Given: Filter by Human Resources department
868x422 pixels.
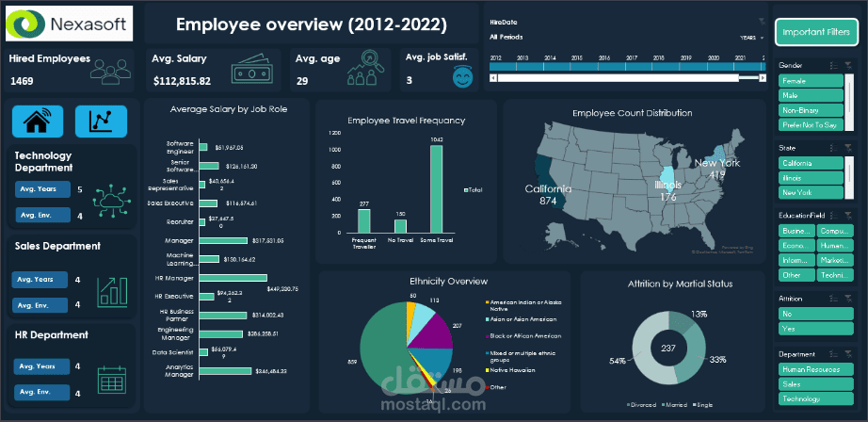Looking at the screenshot, I should [816, 369].
